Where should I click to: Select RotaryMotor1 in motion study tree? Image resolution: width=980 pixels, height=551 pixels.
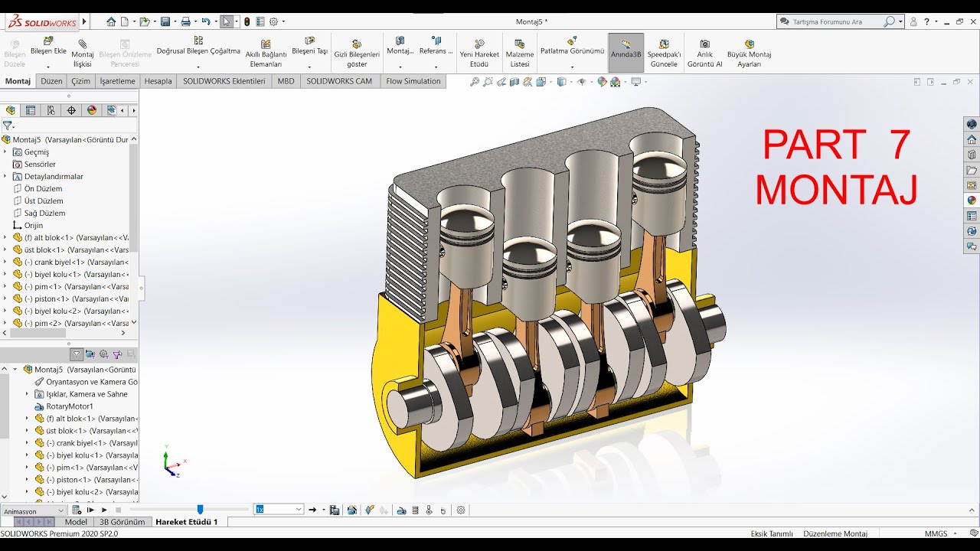64,406
